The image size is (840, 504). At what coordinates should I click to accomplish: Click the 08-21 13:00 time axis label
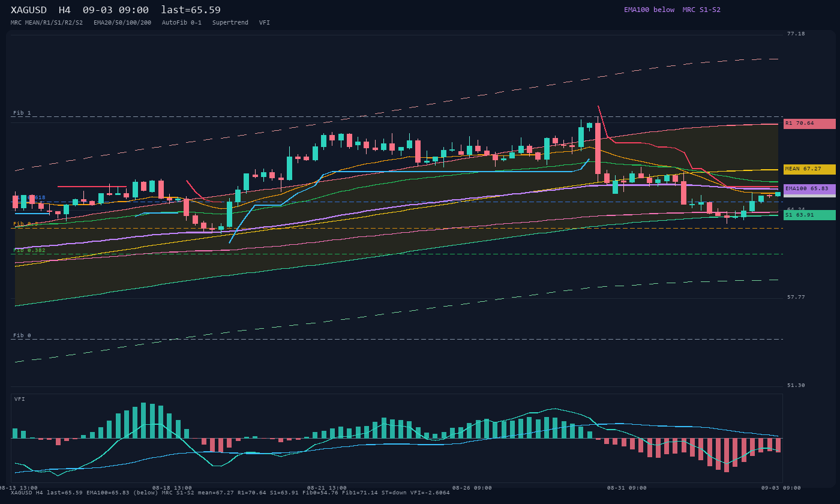point(327,488)
